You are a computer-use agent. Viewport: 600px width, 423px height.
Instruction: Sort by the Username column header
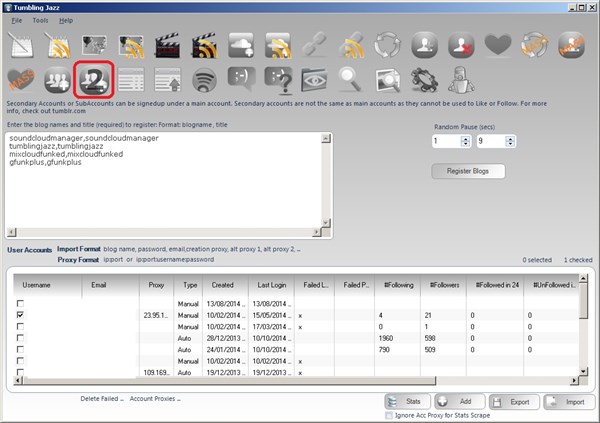[x=47, y=285]
